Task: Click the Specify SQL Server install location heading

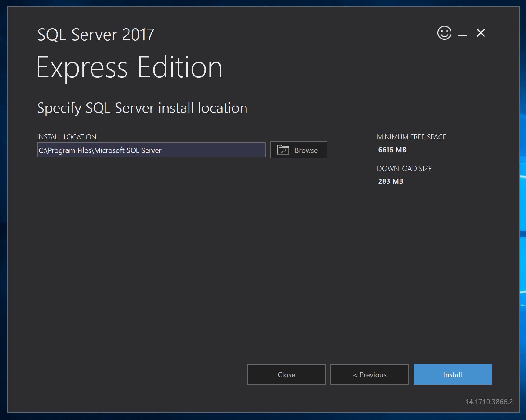Action: point(142,108)
